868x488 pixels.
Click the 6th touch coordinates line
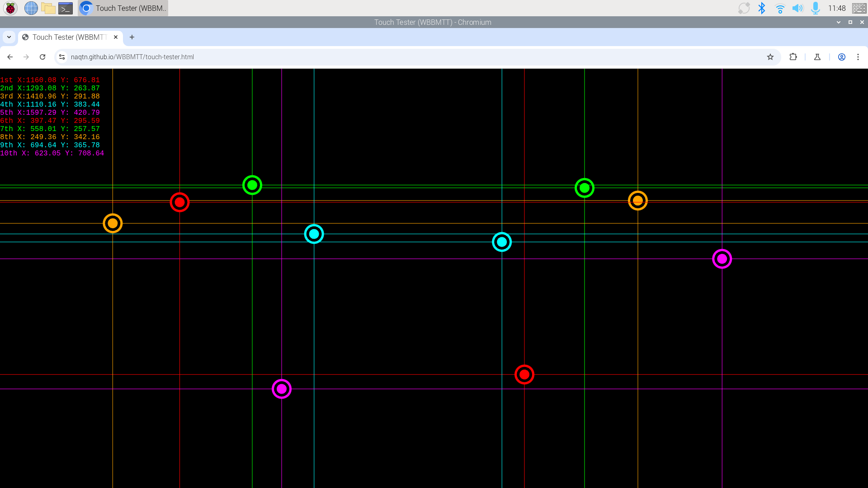point(50,121)
